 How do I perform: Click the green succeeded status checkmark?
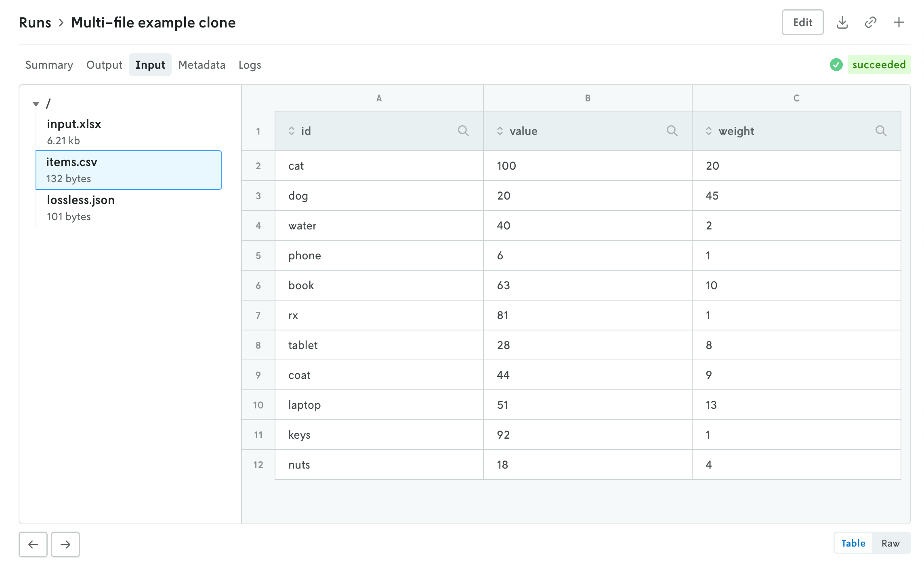click(836, 65)
